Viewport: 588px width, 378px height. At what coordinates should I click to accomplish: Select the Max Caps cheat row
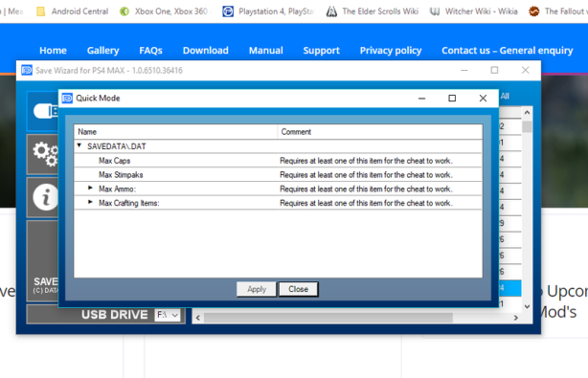(278, 161)
